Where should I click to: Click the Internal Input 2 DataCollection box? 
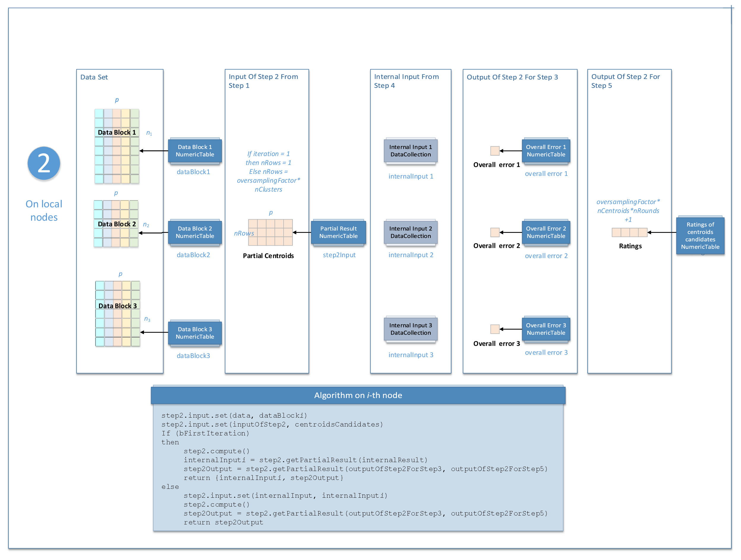point(410,232)
